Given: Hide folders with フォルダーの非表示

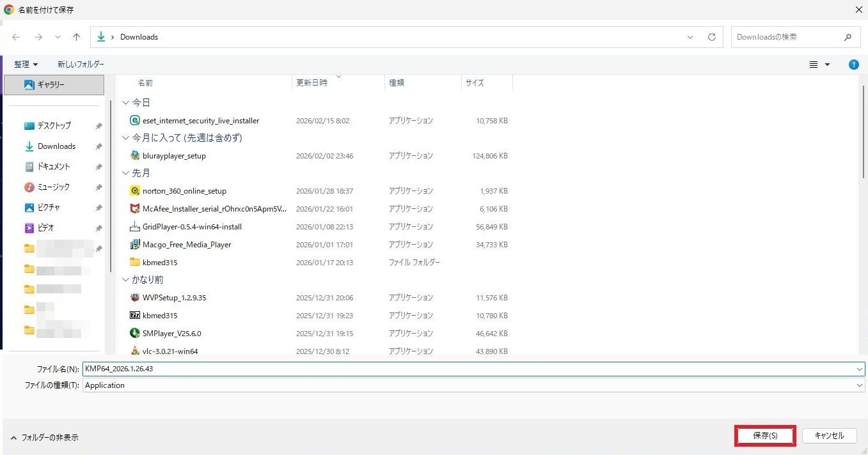Looking at the screenshot, I should [45, 438].
